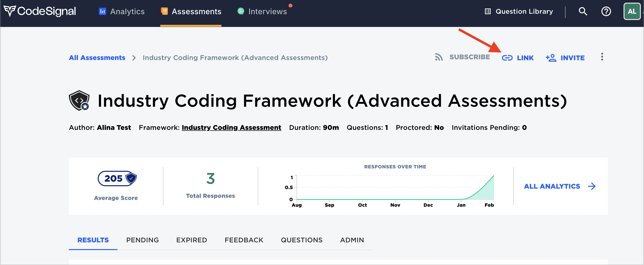
Task: Open the Analytics tab
Action: 122,11
